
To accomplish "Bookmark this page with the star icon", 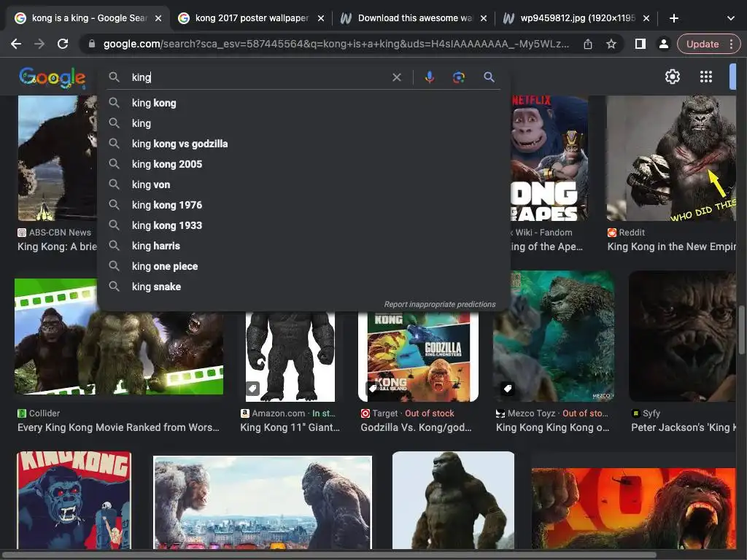I will pos(611,44).
